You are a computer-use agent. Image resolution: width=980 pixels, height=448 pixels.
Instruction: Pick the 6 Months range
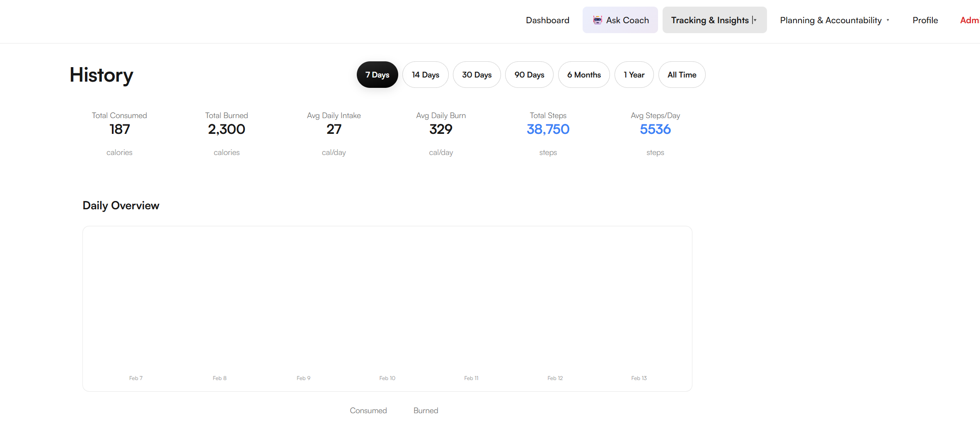click(x=584, y=75)
